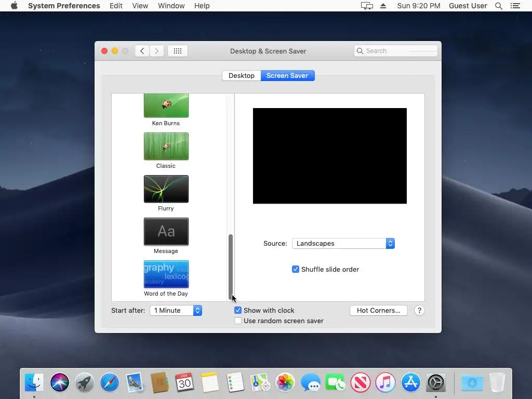Open the System Preferences menu
The height and width of the screenshot is (399, 532).
pyautogui.click(x=64, y=6)
